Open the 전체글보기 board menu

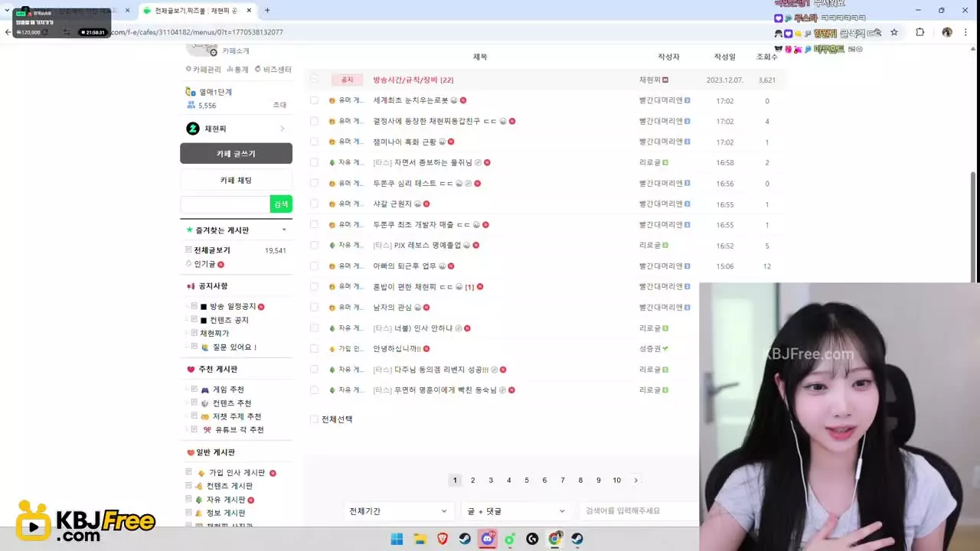(212, 250)
